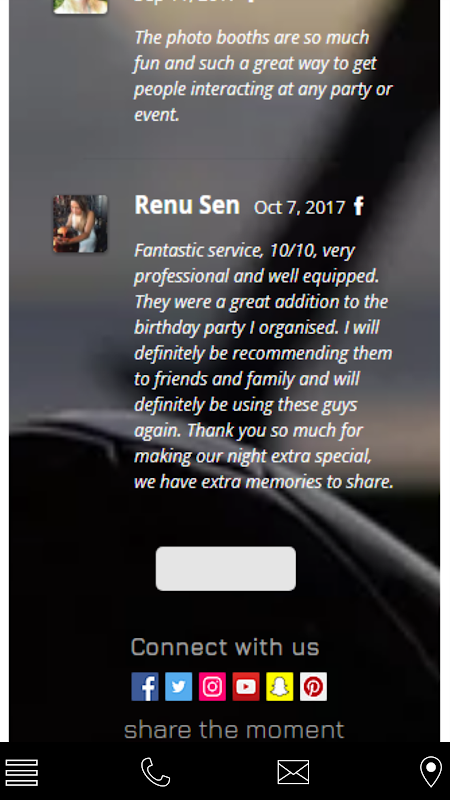Click the Facebook icon beside Oct 7, 2017
450x800 pixels.
(x=359, y=206)
